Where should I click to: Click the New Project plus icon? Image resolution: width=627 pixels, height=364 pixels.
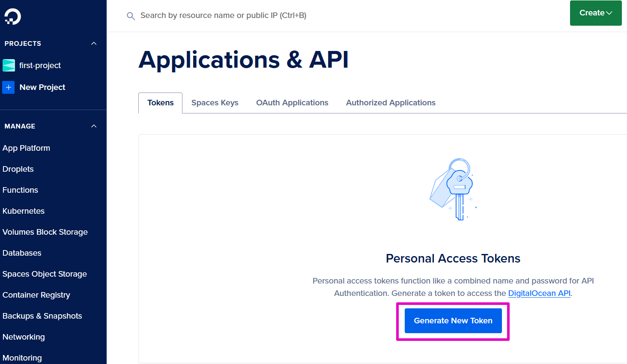point(9,87)
